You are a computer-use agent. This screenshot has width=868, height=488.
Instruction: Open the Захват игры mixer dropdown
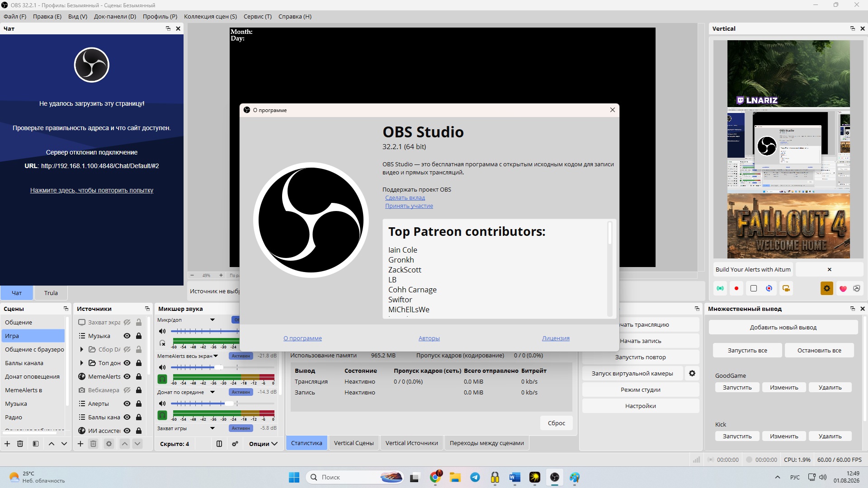point(212,428)
